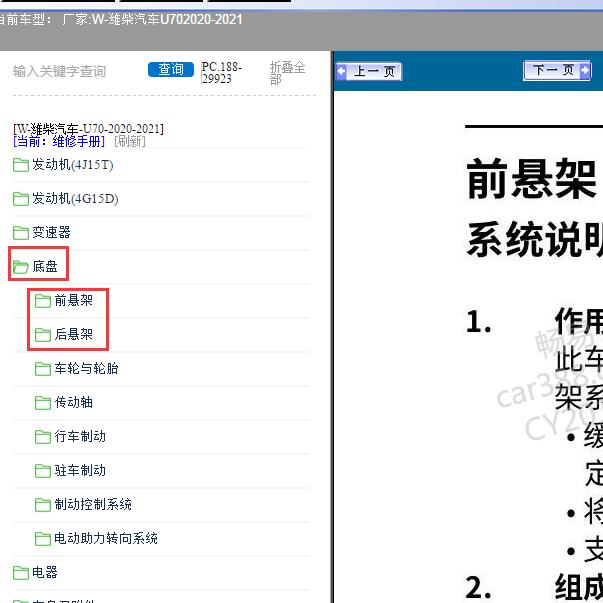Expand the 电器 tree node
603x603 pixels.
pyautogui.click(x=45, y=572)
